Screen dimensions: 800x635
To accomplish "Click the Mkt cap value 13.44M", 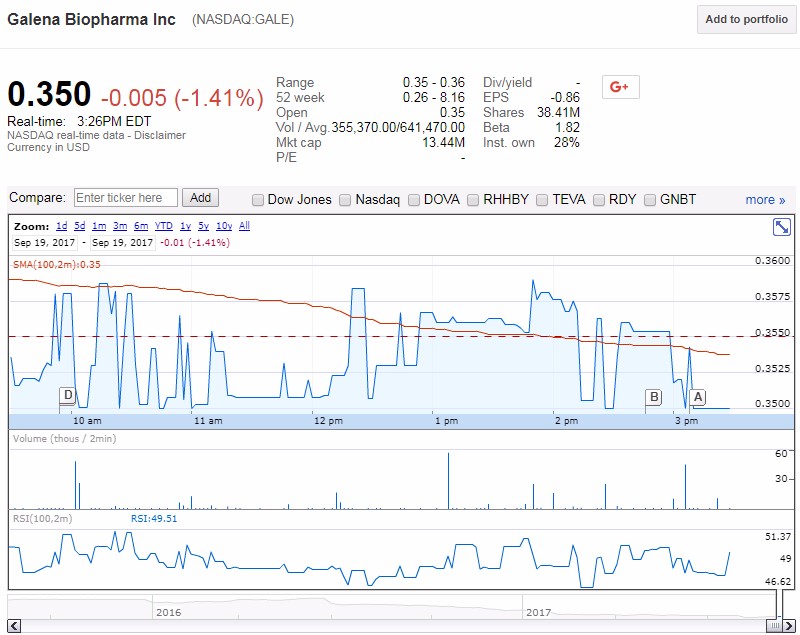I will point(443,142).
